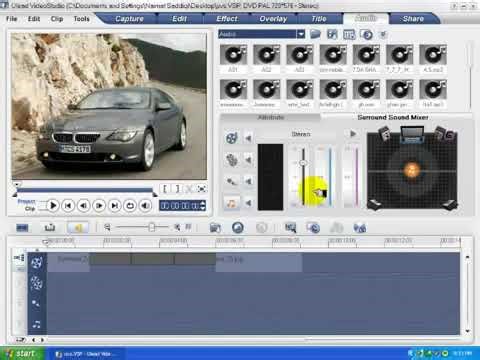Image resolution: width=480 pixels, height=360 pixels.
Task: Click the preview timecode field
Action: point(180,206)
